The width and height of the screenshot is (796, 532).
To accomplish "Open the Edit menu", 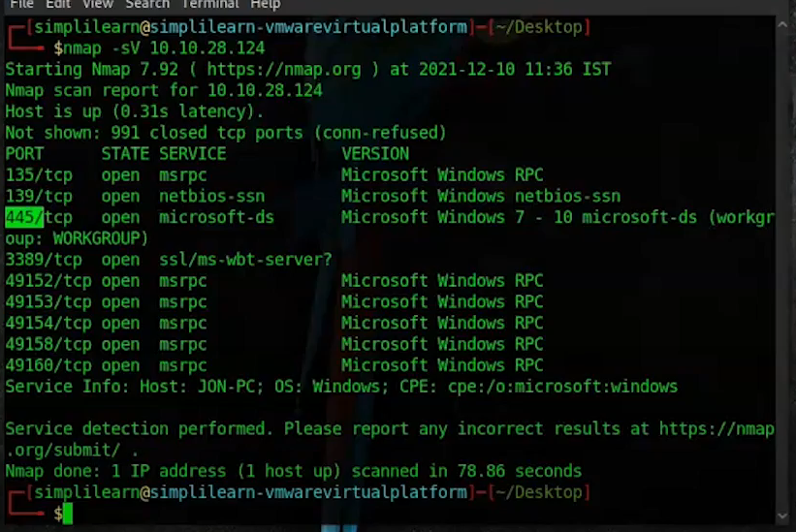I will pyautogui.click(x=57, y=5).
